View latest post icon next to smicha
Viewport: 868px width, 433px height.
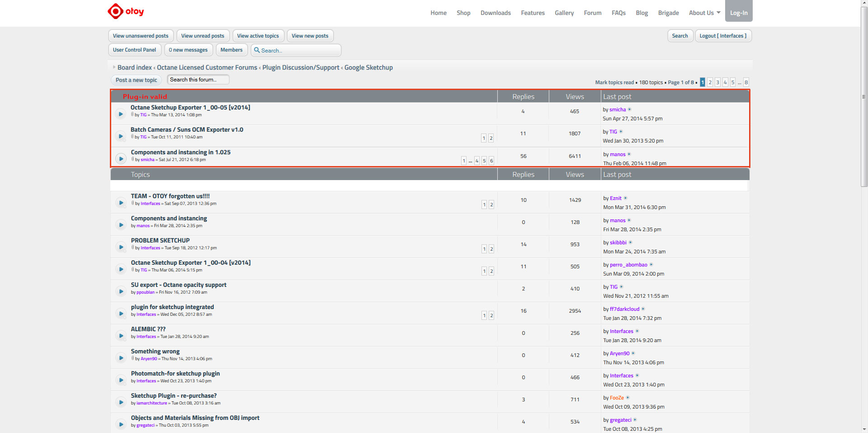pyautogui.click(x=630, y=109)
